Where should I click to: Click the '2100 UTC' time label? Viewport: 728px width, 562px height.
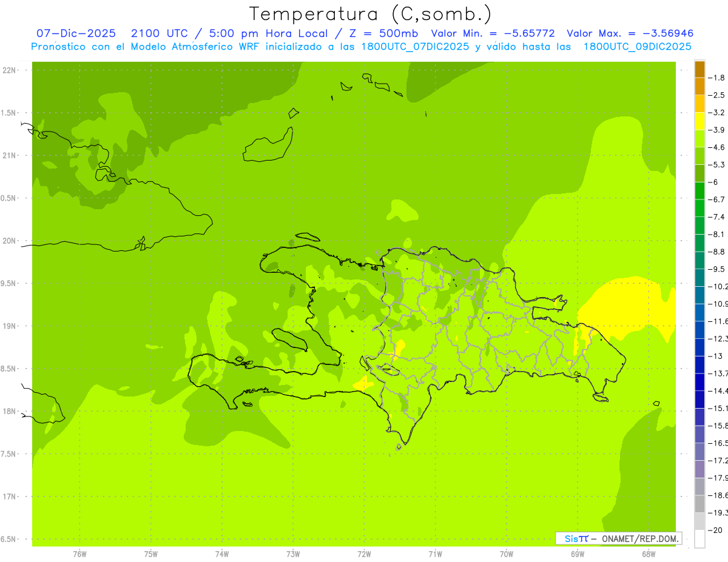click(x=160, y=33)
